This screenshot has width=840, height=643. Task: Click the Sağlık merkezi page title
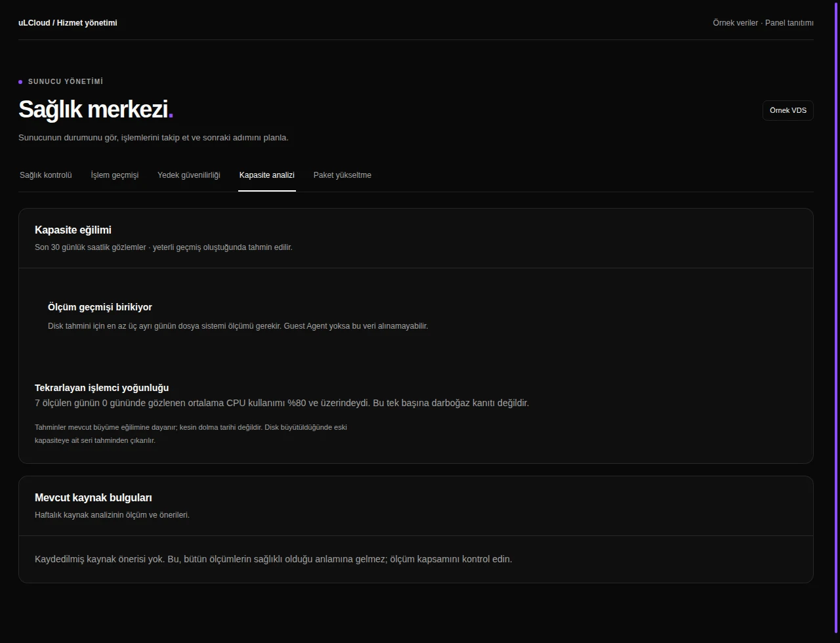point(96,110)
